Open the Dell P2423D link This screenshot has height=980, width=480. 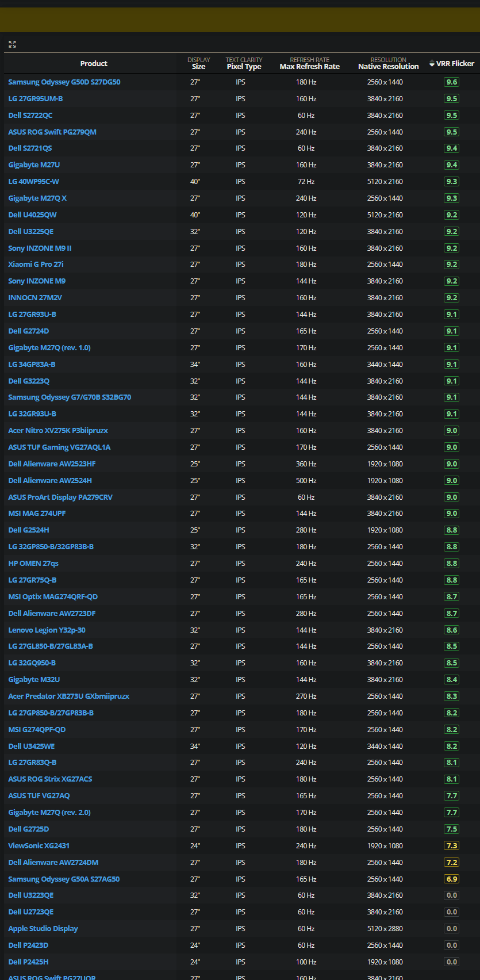tap(28, 945)
